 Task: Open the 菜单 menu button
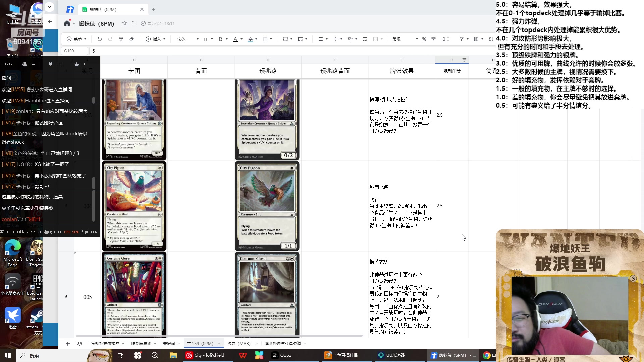pos(76,39)
